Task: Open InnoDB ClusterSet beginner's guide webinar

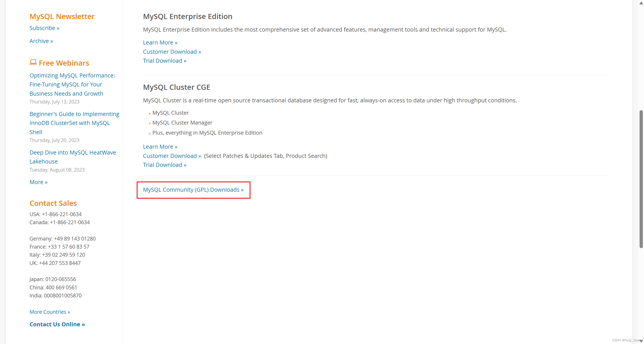Action: (74, 123)
